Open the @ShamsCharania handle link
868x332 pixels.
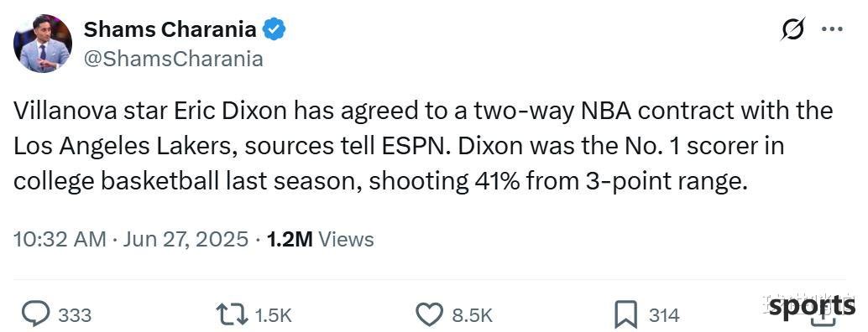pos(173,60)
